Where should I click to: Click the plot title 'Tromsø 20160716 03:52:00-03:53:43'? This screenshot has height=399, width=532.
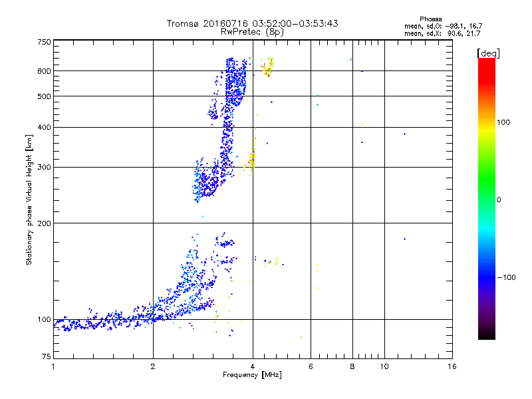click(252, 23)
